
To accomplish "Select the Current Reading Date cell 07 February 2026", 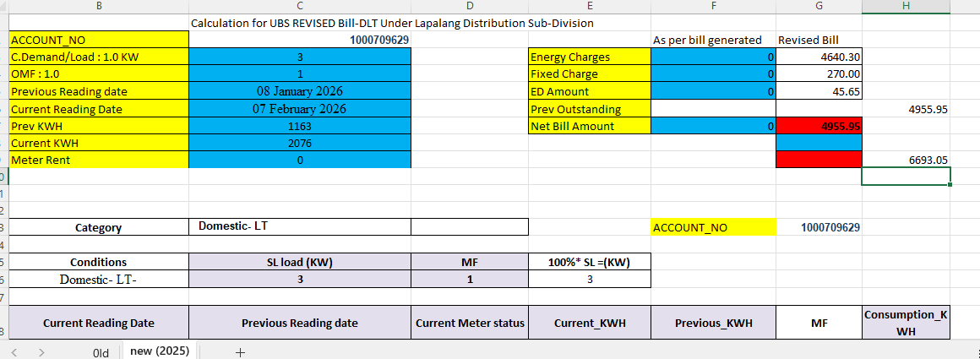I will (x=300, y=109).
